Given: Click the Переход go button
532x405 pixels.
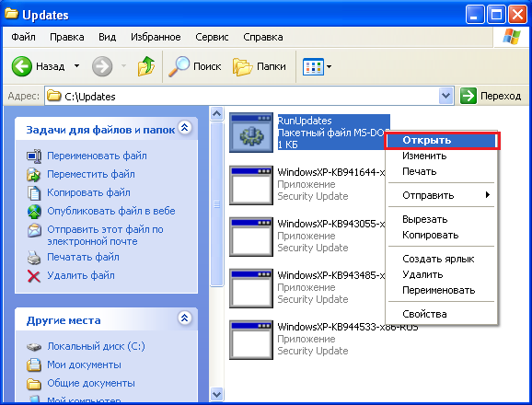Looking at the screenshot, I should [491, 96].
